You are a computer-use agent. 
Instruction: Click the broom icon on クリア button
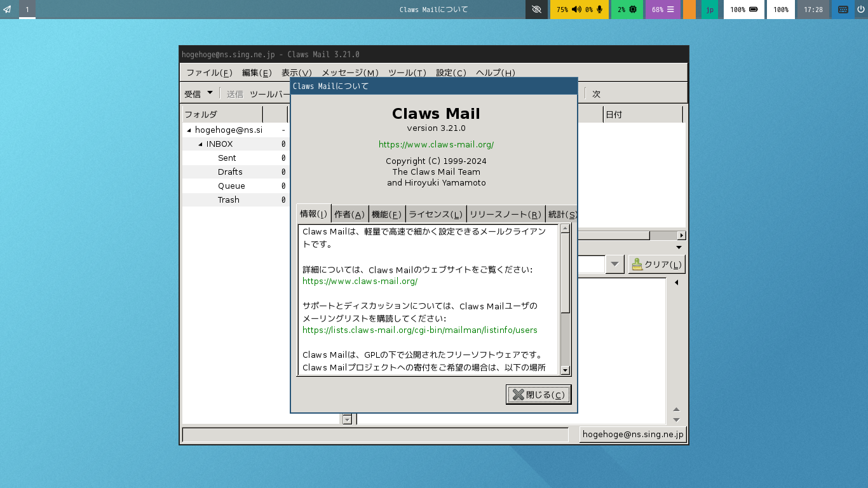click(637, 264)
